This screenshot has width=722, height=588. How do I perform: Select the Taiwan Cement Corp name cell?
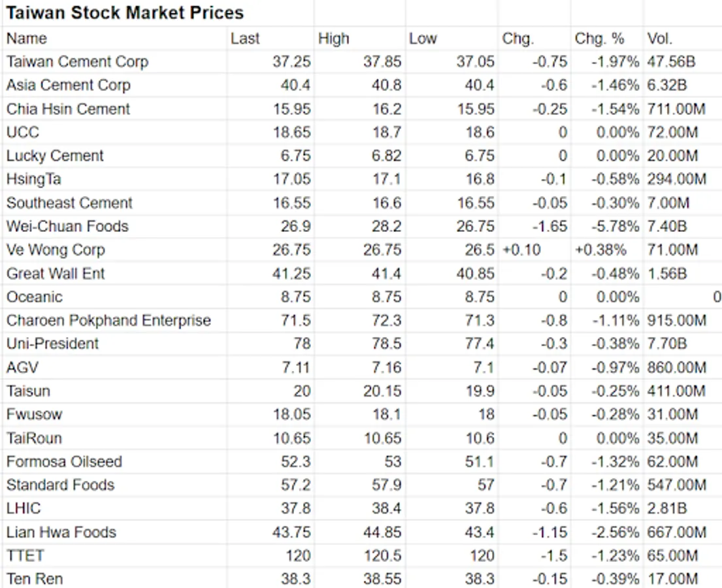[x=78, y=62]
